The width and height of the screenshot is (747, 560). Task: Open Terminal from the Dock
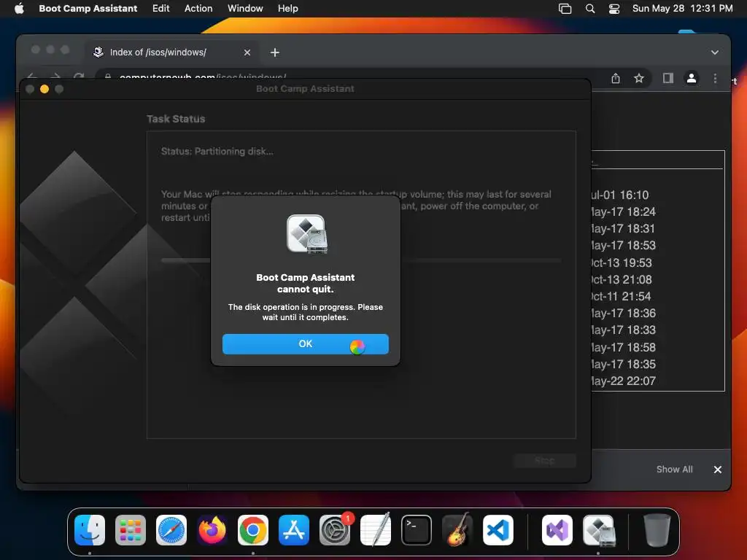point(417,530)
